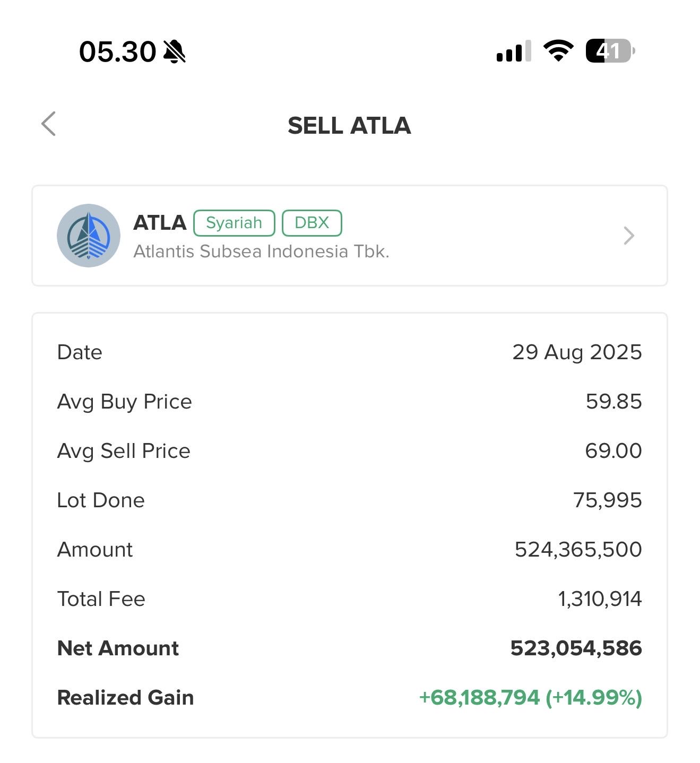
Task: Tap the muted bell status icon
Action: [175, 51]
